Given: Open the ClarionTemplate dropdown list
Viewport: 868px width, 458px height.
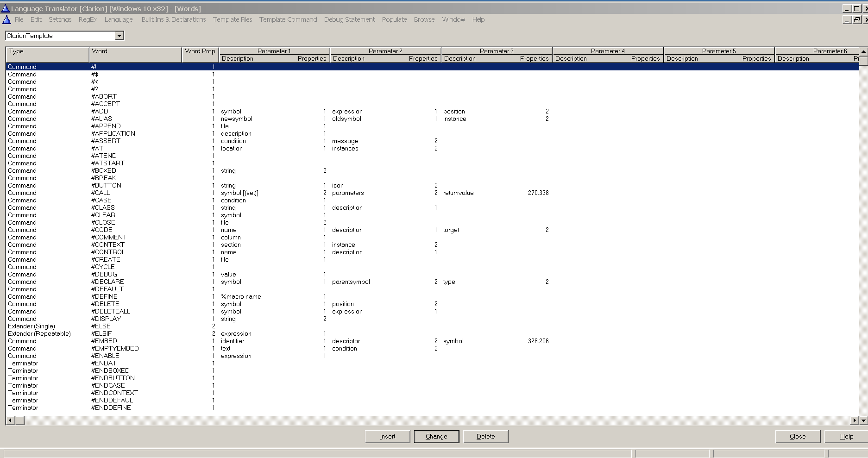Looking at the screenshot, I should pos(119,36).
